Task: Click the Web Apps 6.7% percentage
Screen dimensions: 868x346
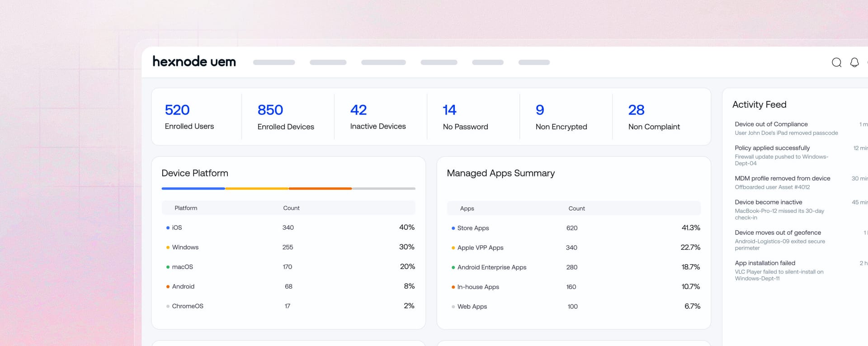Action: 692,306
